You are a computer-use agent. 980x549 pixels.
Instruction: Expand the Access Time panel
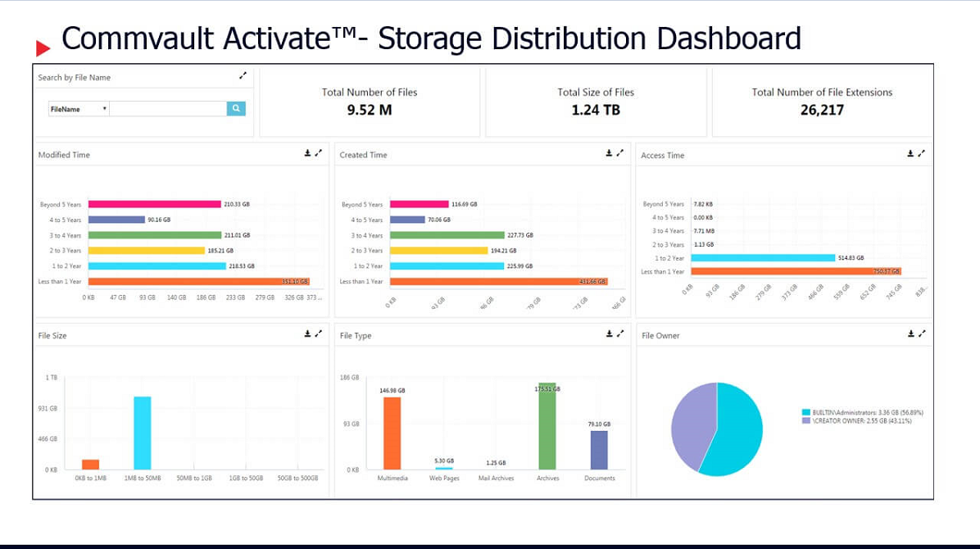point(923,154)
